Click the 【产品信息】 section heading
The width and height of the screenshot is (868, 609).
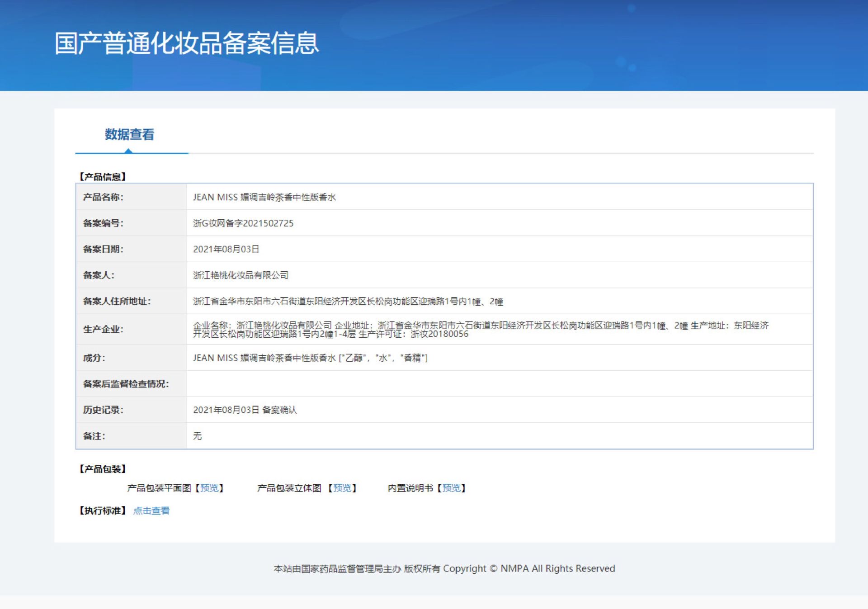[x=103, y=177]
